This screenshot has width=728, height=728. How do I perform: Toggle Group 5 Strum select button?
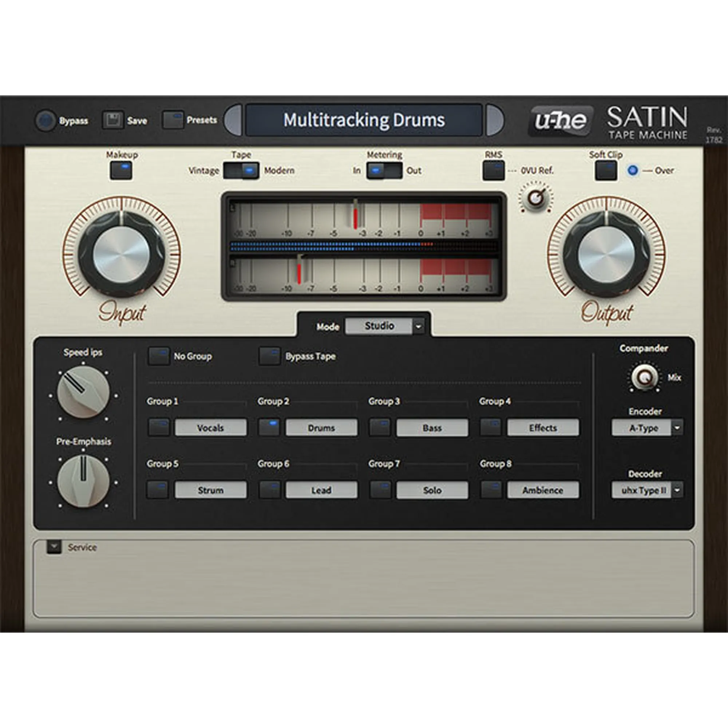click(158, 490)
